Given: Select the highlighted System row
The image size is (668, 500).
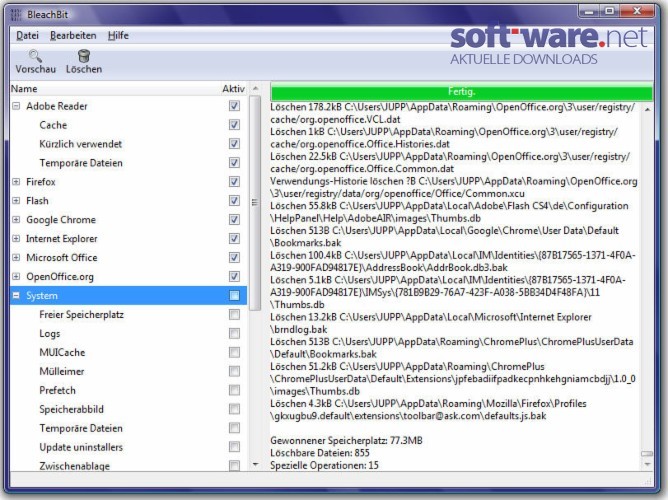Looking at the screenshot, I should 128,296.
